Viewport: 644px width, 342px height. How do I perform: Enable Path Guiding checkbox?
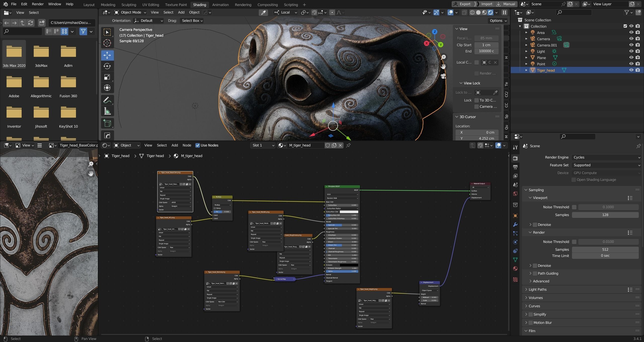(535, 273)
